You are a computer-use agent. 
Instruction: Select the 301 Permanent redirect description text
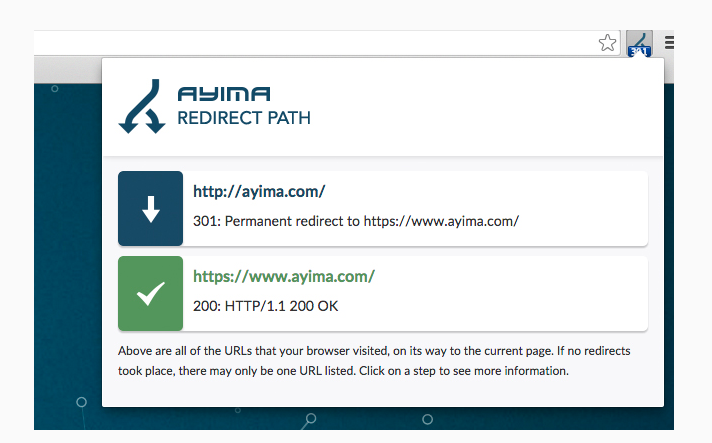coord(356,221)
